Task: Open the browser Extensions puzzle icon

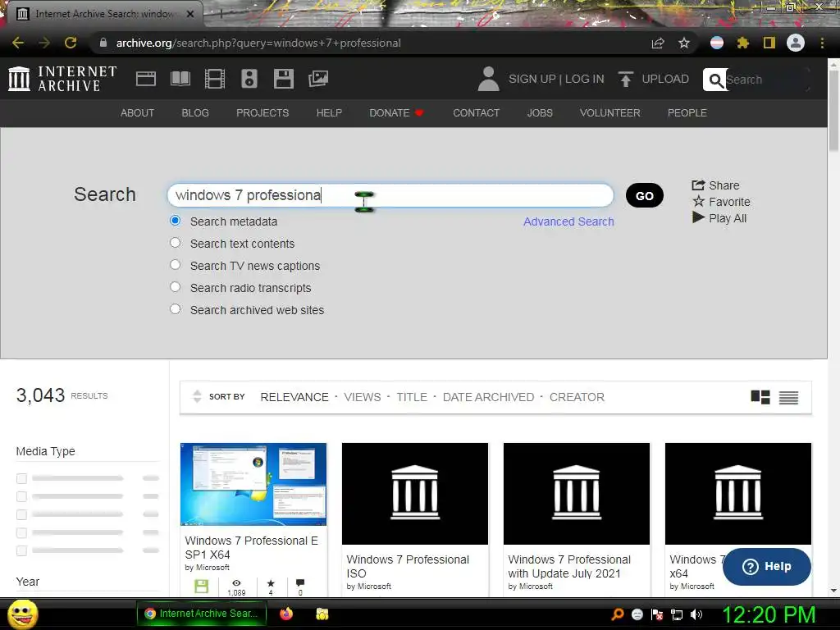Action: point(742,43)
